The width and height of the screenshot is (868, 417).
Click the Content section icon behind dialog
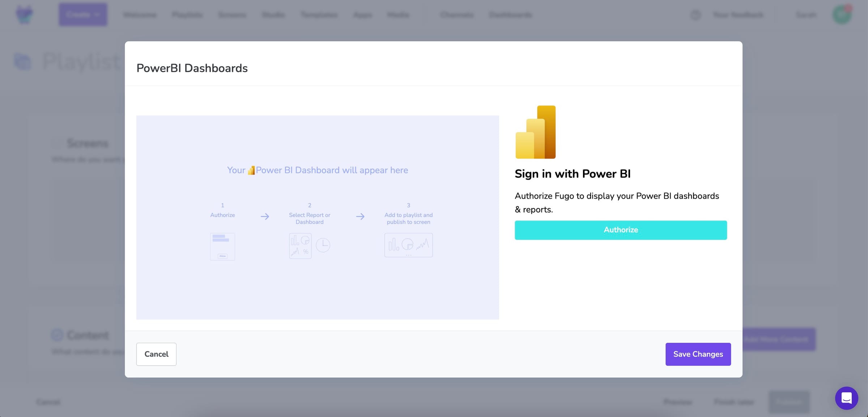coord(57,335)
